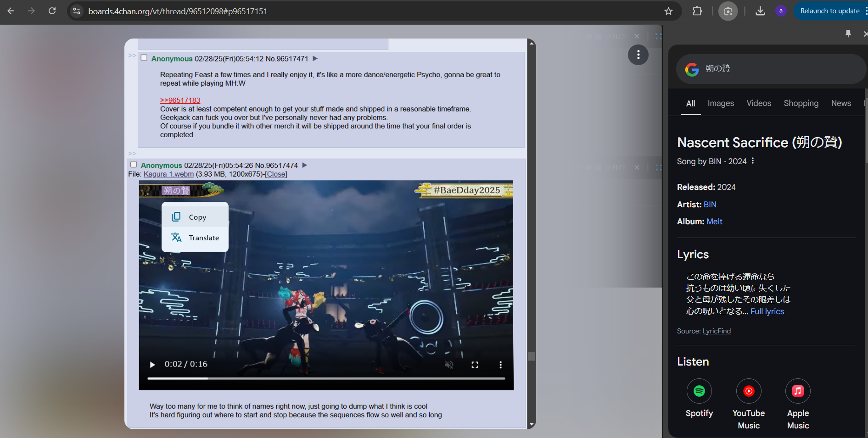This screenshot has height=438, width=868.
Task: Go back to the previous page
Action: coord(11,11)
